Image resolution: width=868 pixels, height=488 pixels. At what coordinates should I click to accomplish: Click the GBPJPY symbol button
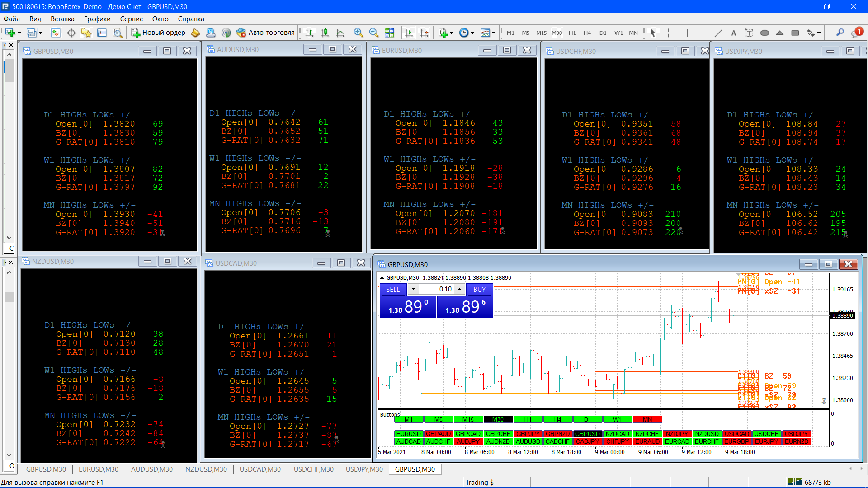pyautogui.click(x=528, y=434)
